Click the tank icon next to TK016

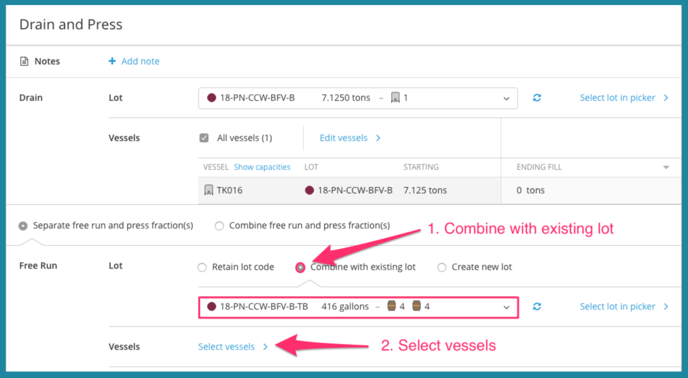tap(209, 190)
